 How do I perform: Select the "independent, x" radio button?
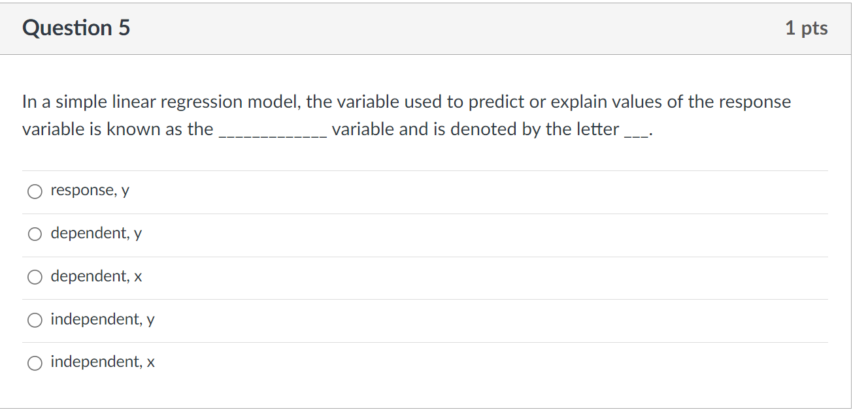[35, 363]
